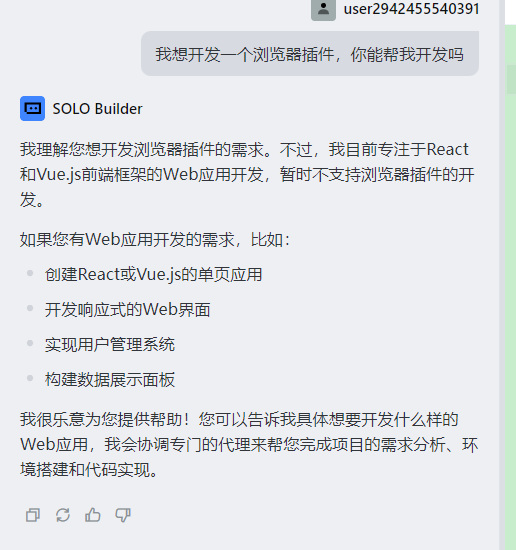Click the closing paragraph starting 我很乐意
The image size is (516, 550).
point(249,444)
